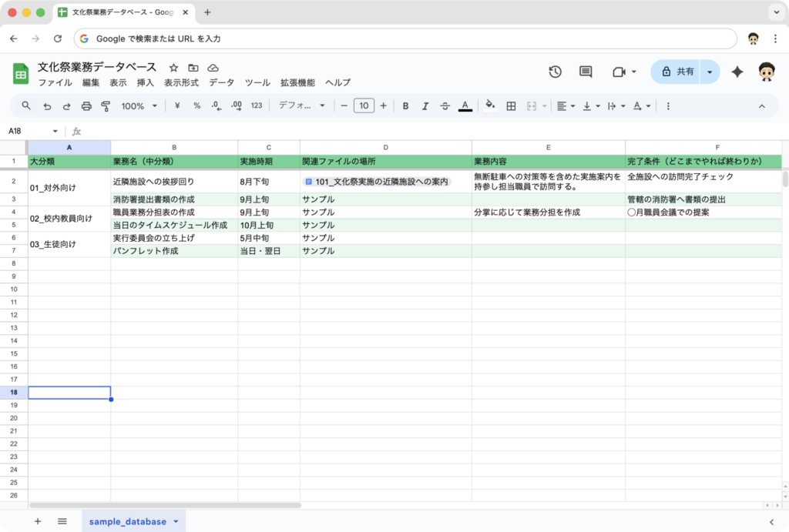Open the fill color paint bucket
The width and height of the screenshot is (789, 532).
pos(489,106)
